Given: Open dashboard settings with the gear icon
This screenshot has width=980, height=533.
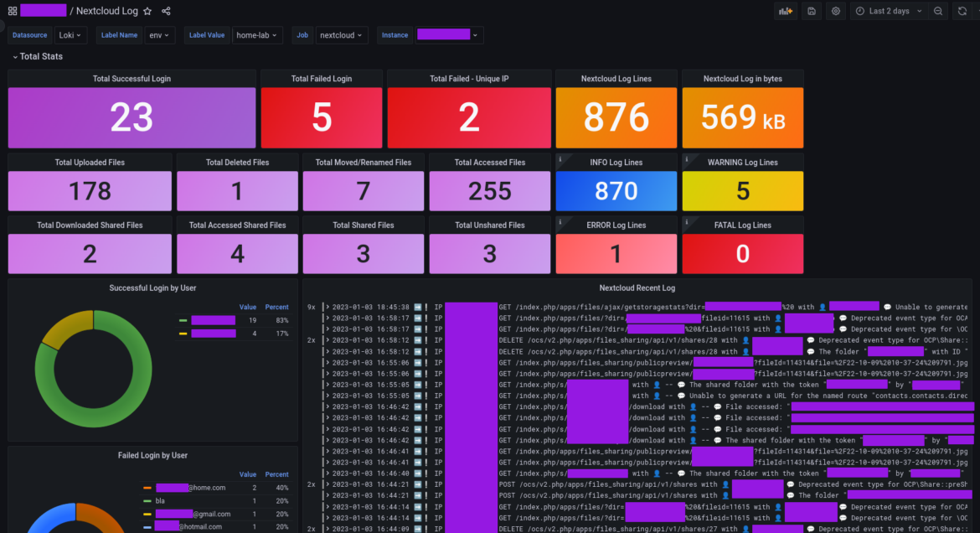Looking at the screenshot, I should pos(834,10).
